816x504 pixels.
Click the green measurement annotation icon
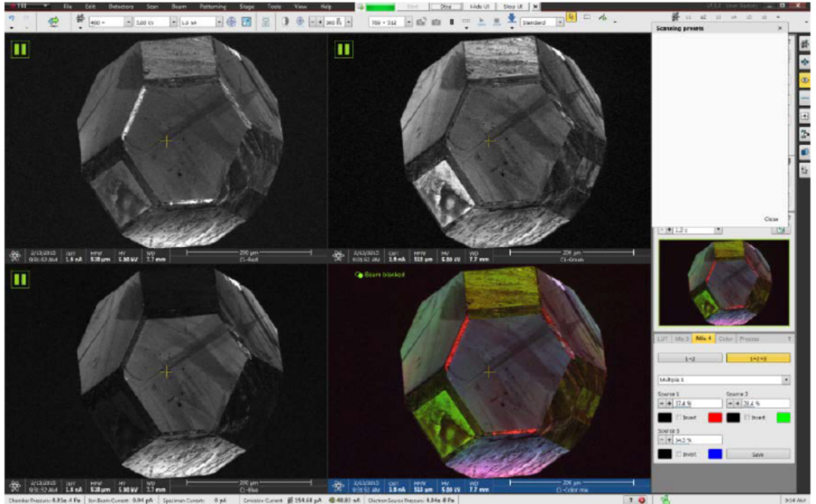[603, 17]
